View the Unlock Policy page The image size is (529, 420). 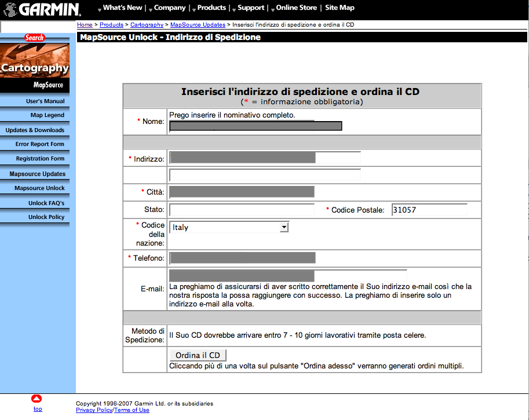[46, 217]
